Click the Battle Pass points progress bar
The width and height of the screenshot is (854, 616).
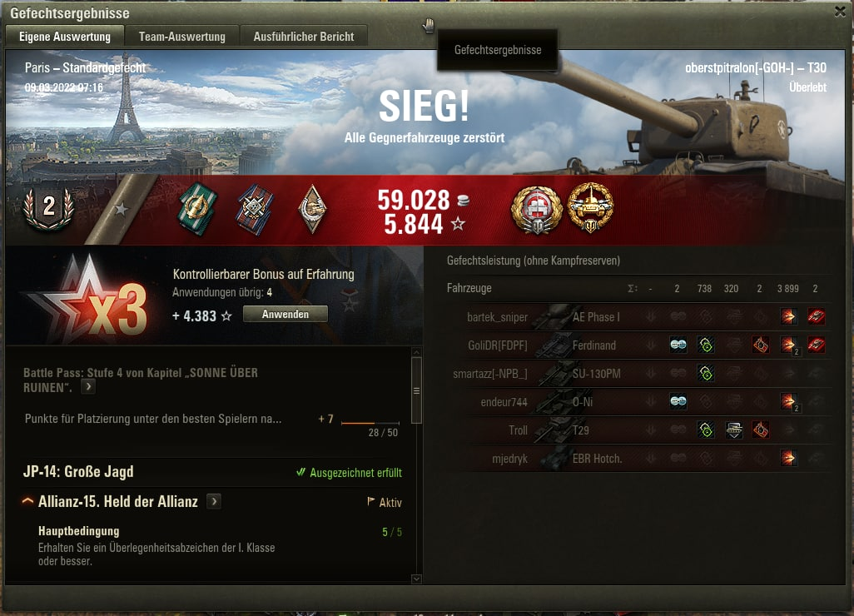point(370,423)
